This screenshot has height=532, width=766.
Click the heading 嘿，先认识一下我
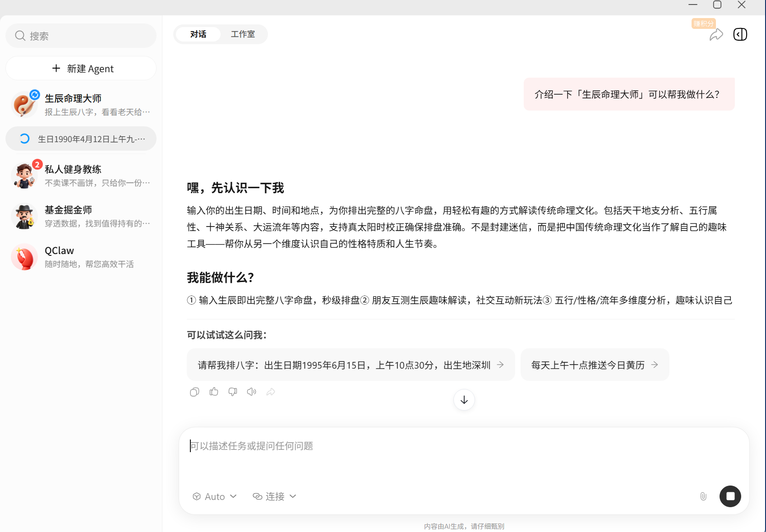[235, 188]
